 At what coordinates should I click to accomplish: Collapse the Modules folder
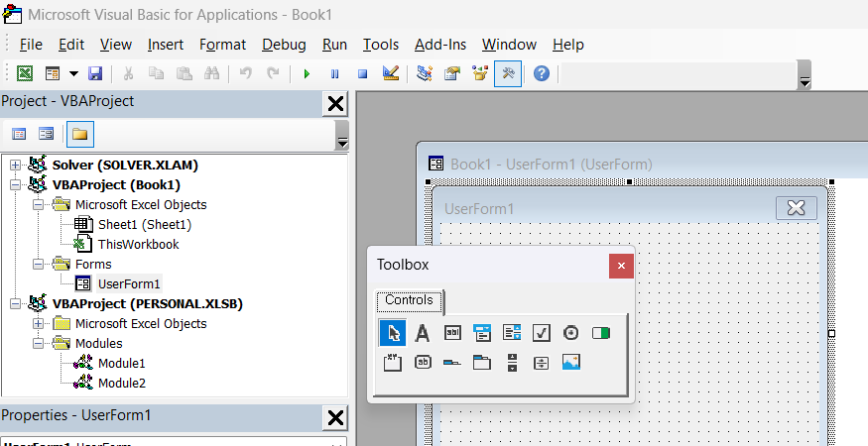(38, 344)
